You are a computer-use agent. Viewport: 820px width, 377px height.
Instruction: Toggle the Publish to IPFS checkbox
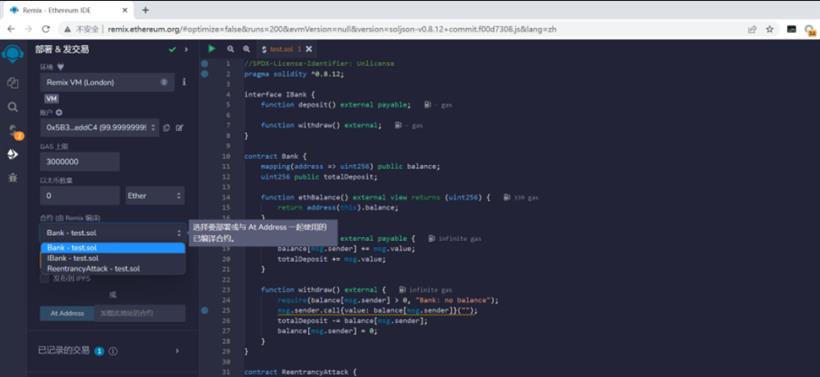[x=44, y=279]
